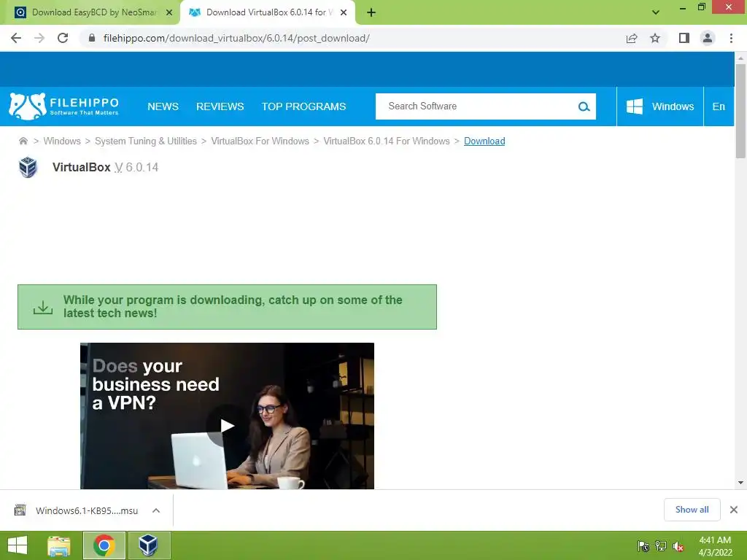Image resolution: width=747 pixels, height=560 pixels.
Task: Click Show all downloads
Action: (x=692, y=510)
